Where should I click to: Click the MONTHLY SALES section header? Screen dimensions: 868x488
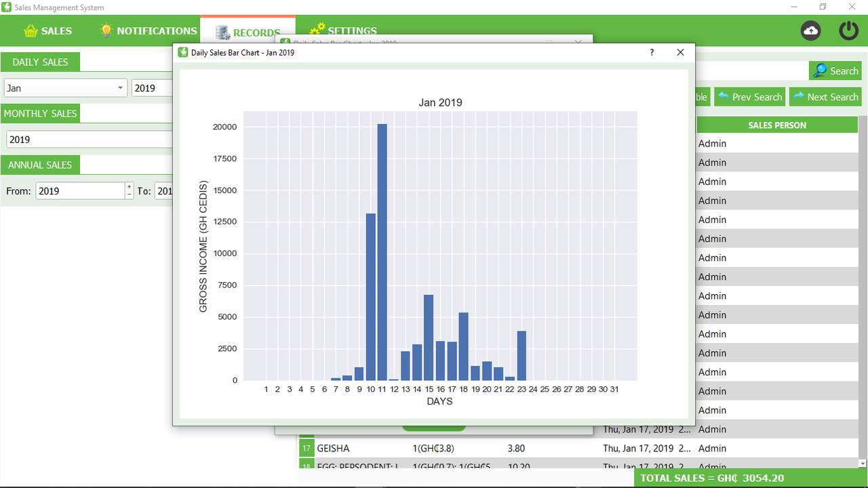pos(40,113)
